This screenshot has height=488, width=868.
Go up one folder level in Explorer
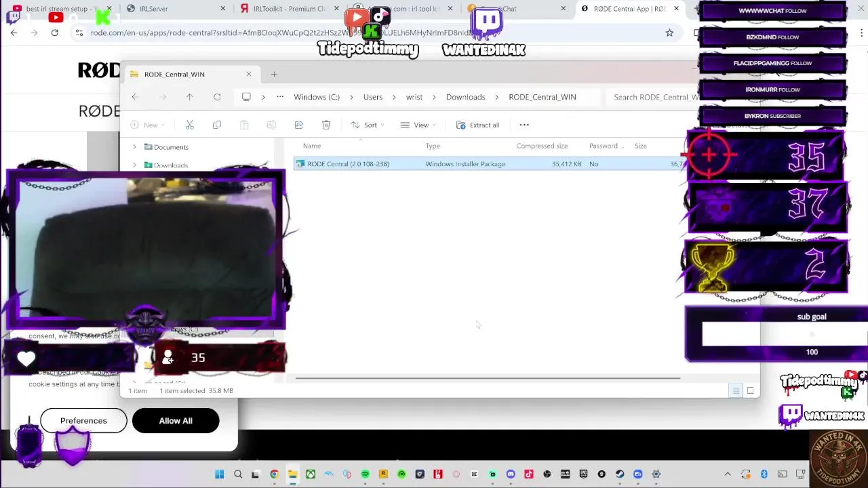(x=190, y=97)
